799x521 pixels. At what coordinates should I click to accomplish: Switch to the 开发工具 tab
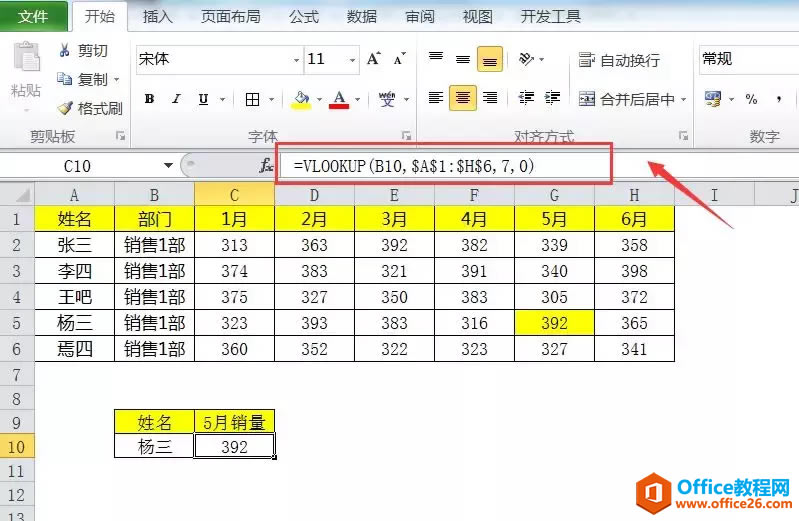[550, 17]
